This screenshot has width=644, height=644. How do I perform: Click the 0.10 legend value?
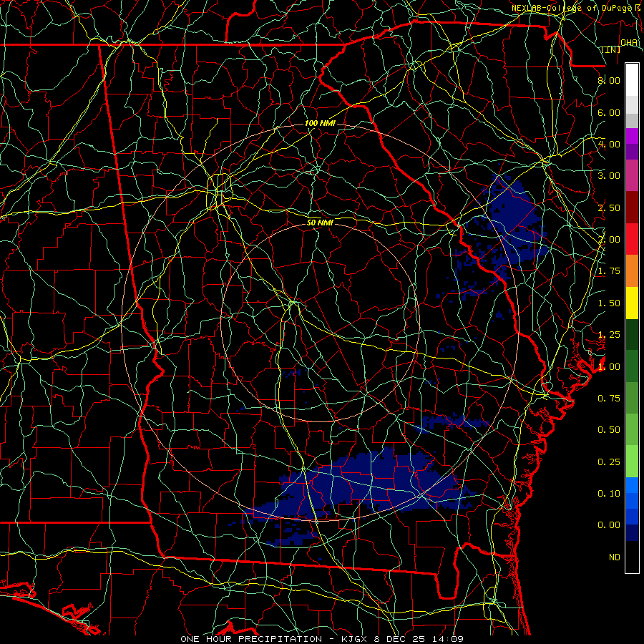[x=609, y=494]
